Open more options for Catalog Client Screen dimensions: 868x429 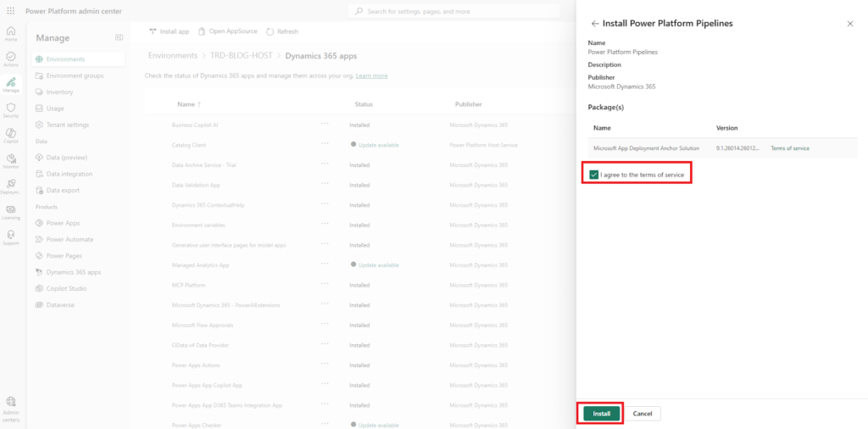[325, 145]
